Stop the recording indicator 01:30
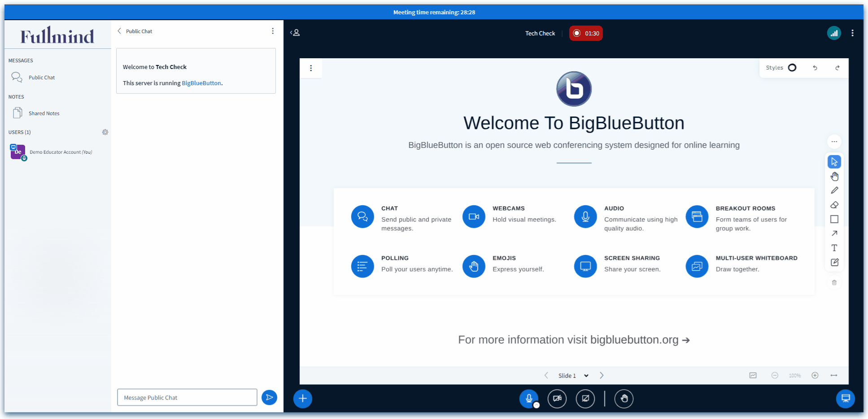 (586, 33)
